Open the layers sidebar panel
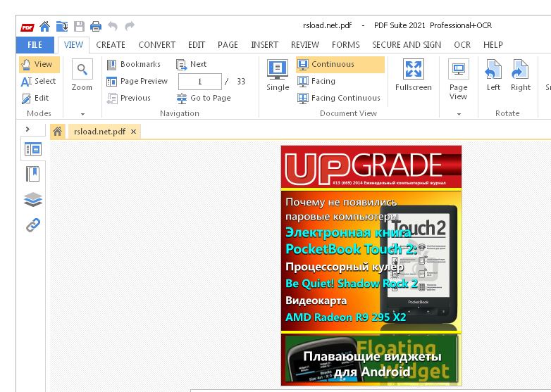Image resolution: width=551 pixels, height=392 pixels. 33,199
